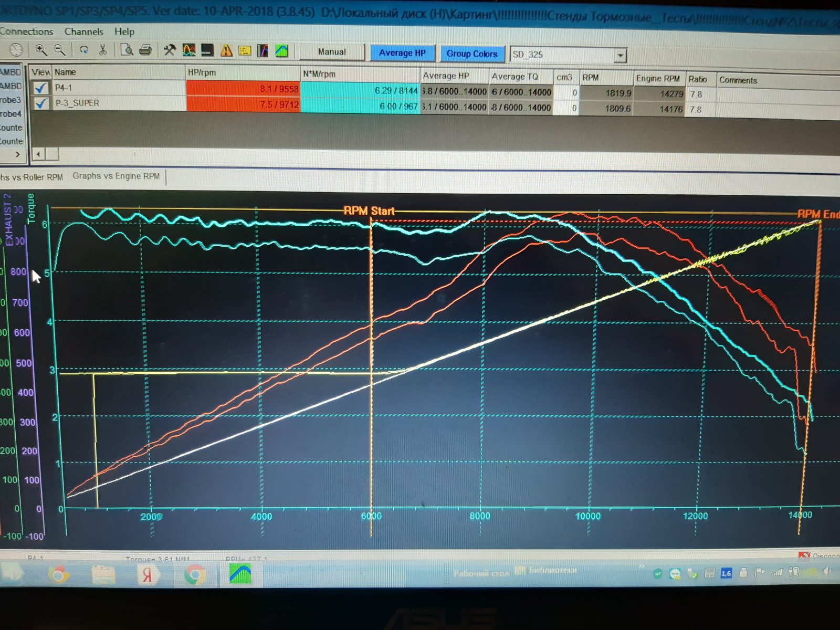Viewport: 840px width, 630px height.
Task: Click the Manual button
Action: point(332,52)
